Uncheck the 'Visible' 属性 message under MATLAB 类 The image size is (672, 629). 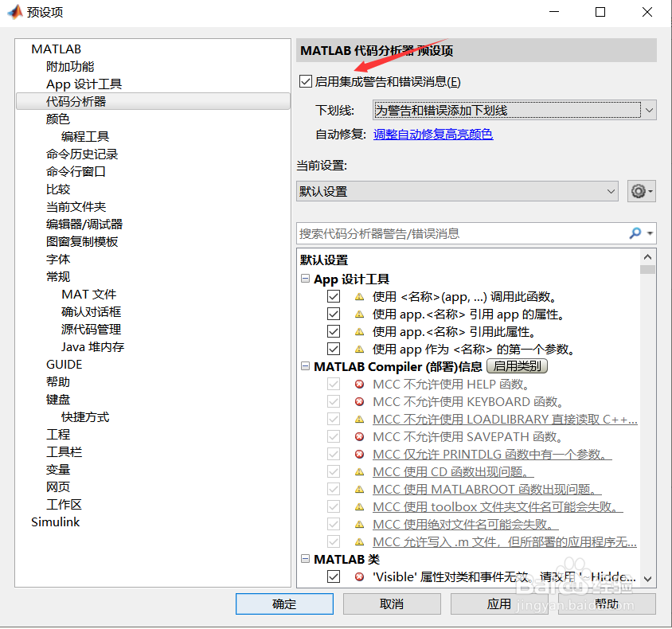(x=334, y=576)
